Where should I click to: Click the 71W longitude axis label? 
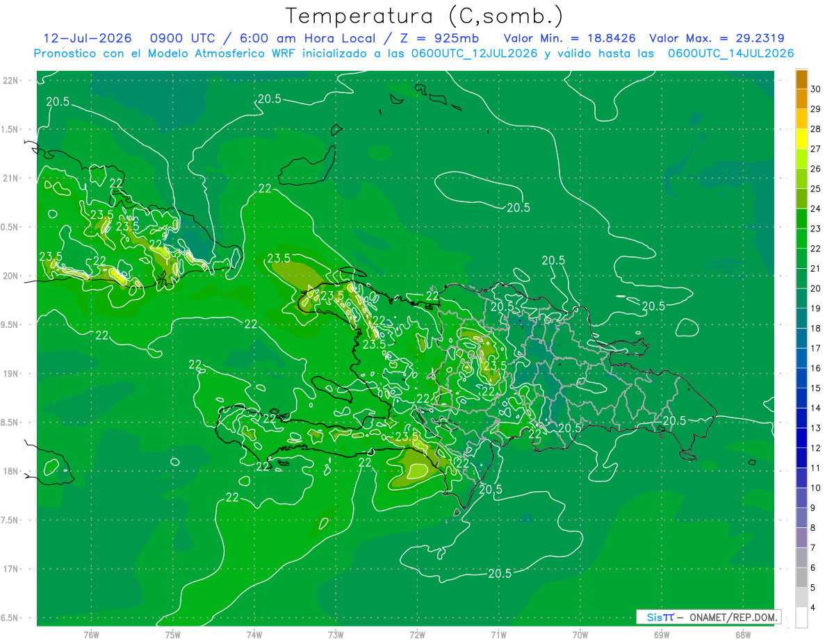(x=498, y=635)
